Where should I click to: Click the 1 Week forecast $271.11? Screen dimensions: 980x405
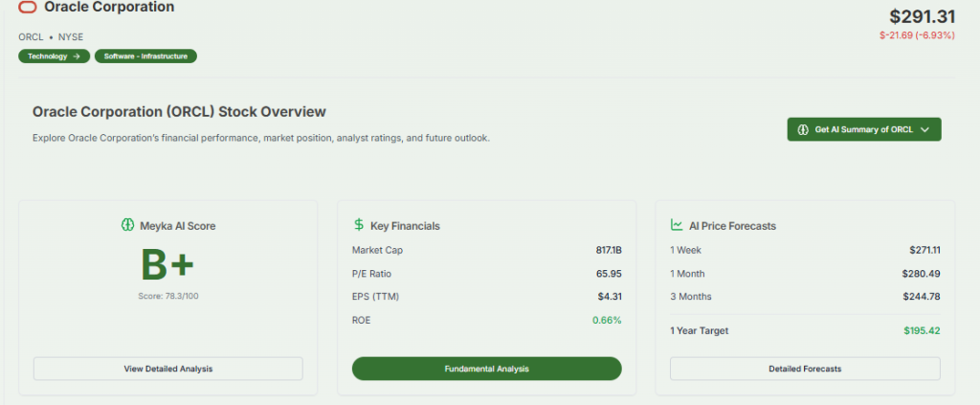pyautogui.click(x=924, y=250)
